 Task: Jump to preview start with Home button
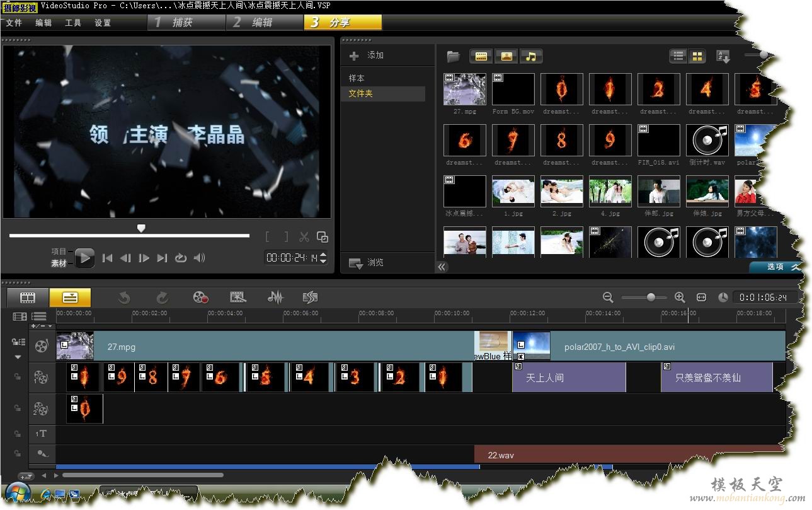[108, 258]
